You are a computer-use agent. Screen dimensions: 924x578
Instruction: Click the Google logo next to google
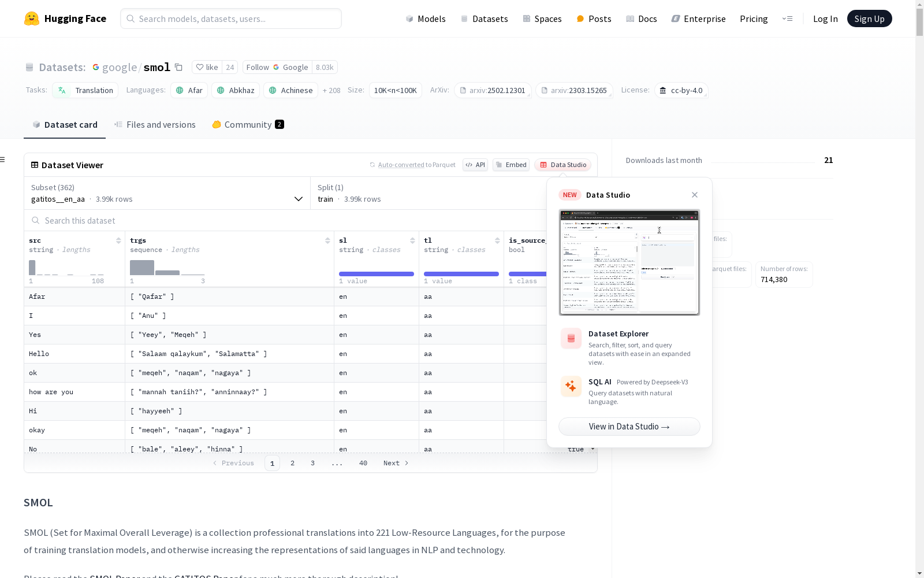point(96,67)
